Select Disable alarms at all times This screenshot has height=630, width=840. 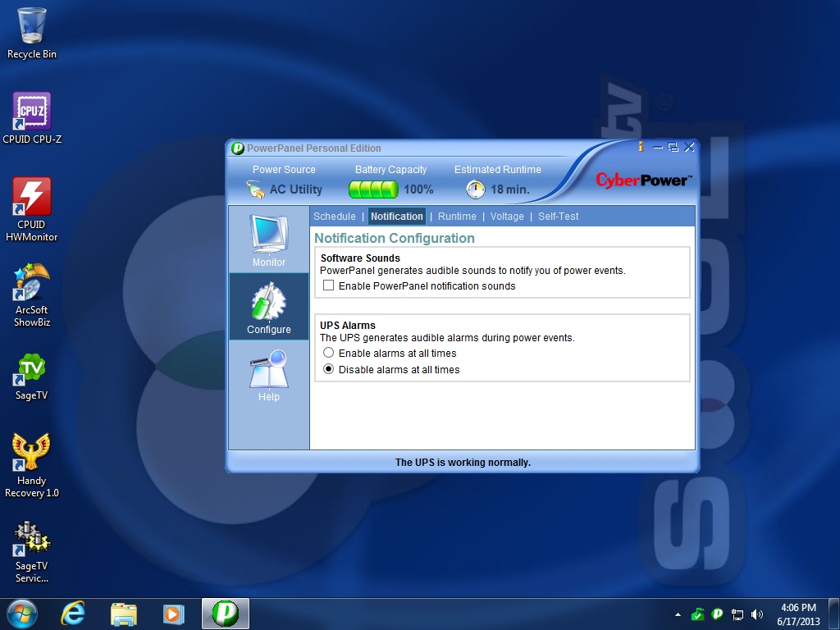328,369
